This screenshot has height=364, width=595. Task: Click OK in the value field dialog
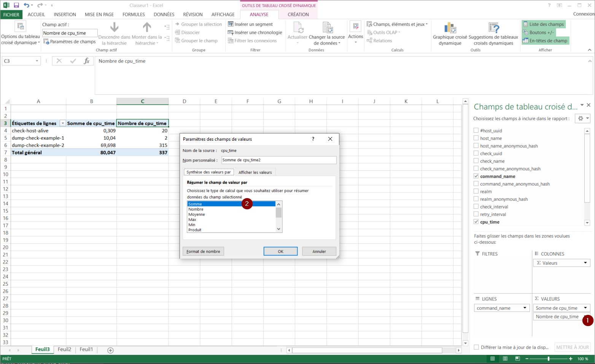pyautogui.click(x=280, y=251)
